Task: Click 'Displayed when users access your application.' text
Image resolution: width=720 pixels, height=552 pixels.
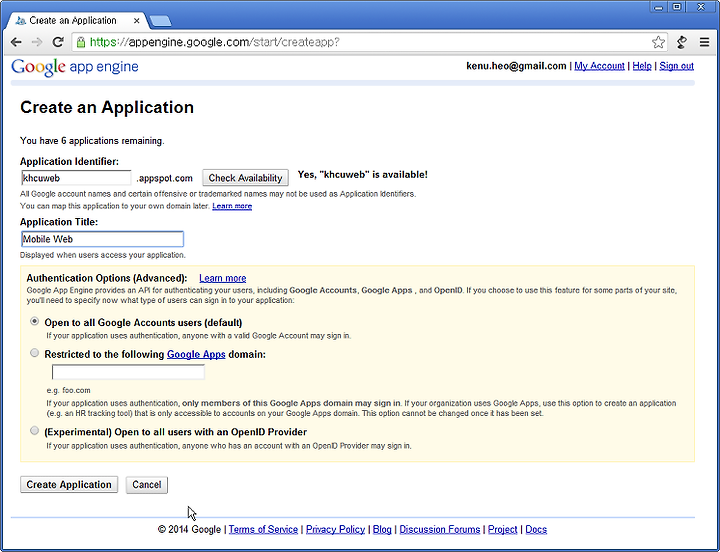Action: (103, 255)
